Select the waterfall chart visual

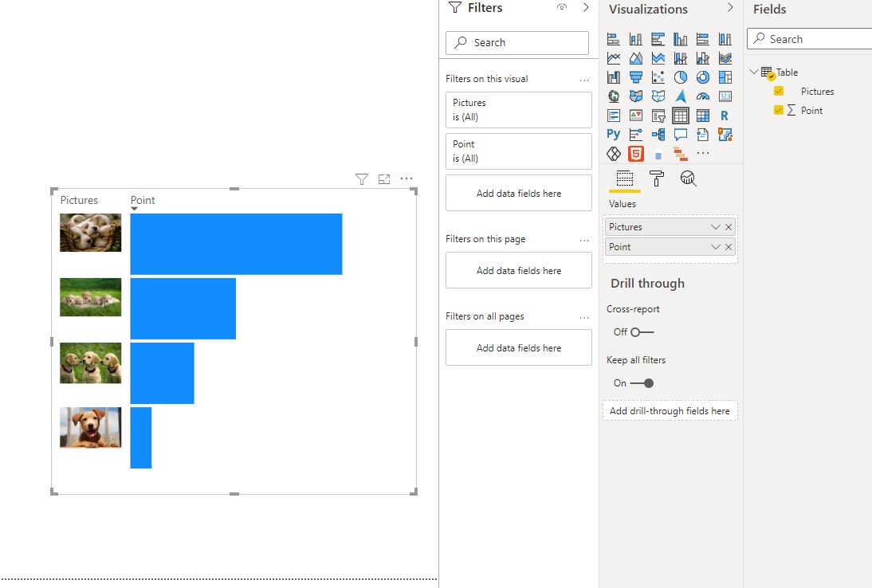[614, 77]
